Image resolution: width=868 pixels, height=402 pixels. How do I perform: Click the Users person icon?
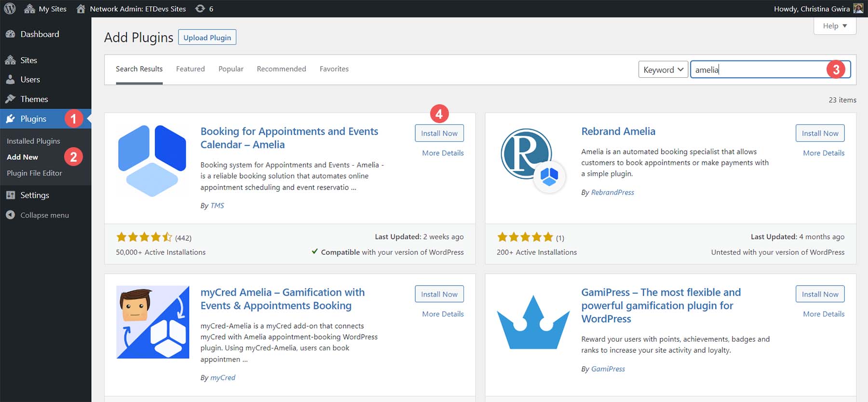tap(10, 80)
